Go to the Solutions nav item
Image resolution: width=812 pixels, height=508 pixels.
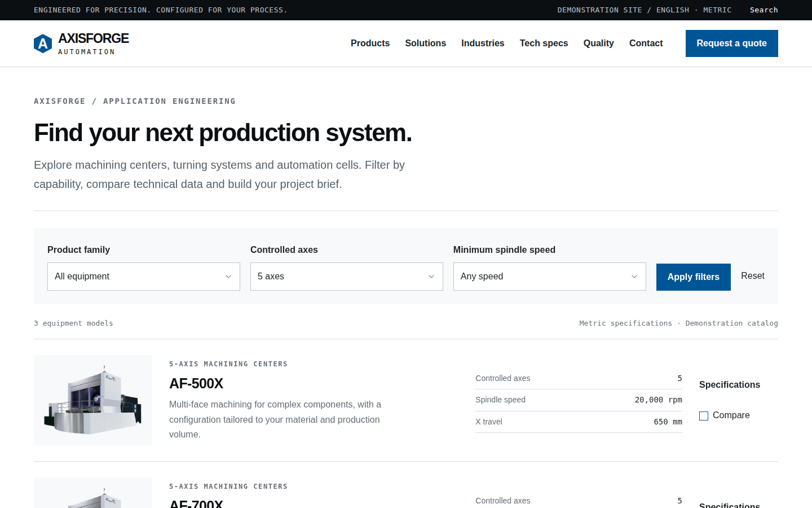click(x=425, y=43)
